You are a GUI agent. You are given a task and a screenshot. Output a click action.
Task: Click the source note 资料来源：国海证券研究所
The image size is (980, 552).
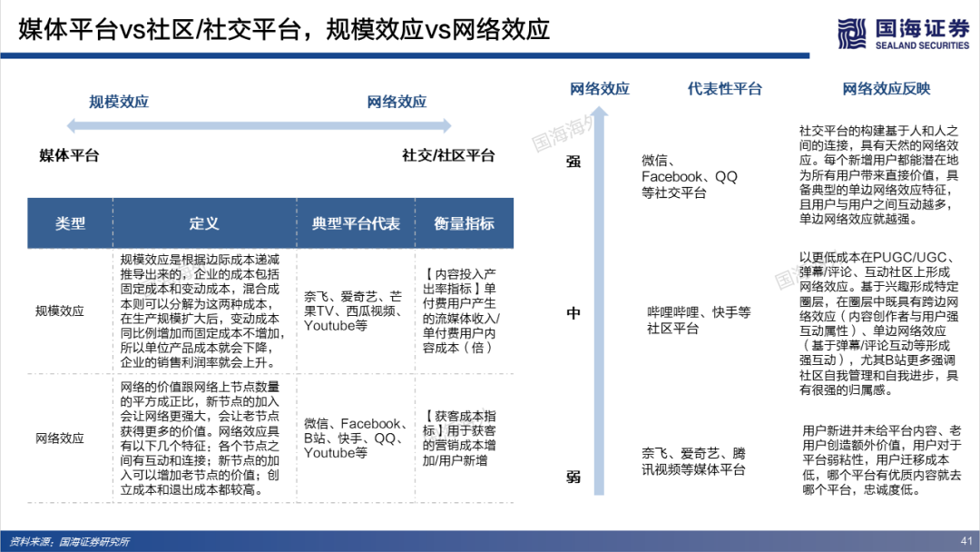tap(69, 541)
